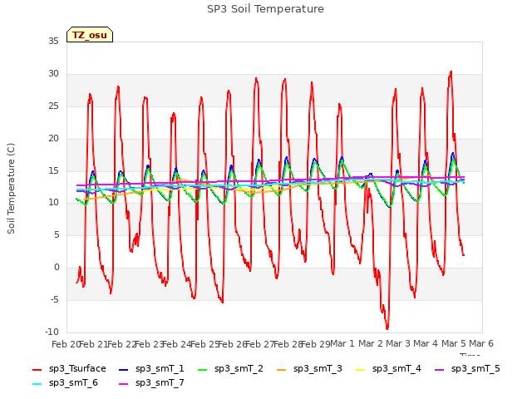Click the TZ_osu annotation label

tap(90, 35)
